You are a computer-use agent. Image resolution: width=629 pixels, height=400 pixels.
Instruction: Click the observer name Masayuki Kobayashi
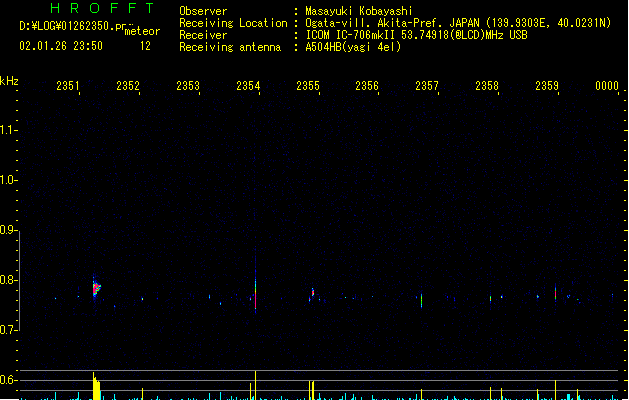[x=359, y=11]
